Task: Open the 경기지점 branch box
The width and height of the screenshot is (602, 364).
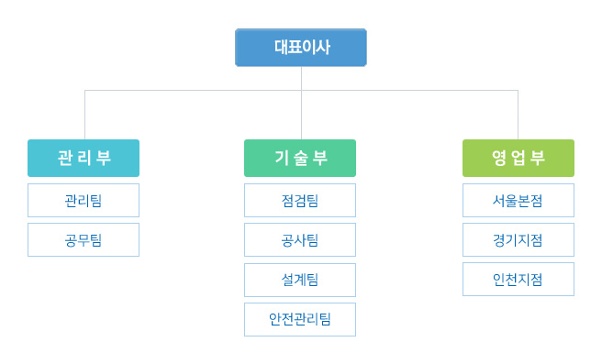Action: point(518,239)
